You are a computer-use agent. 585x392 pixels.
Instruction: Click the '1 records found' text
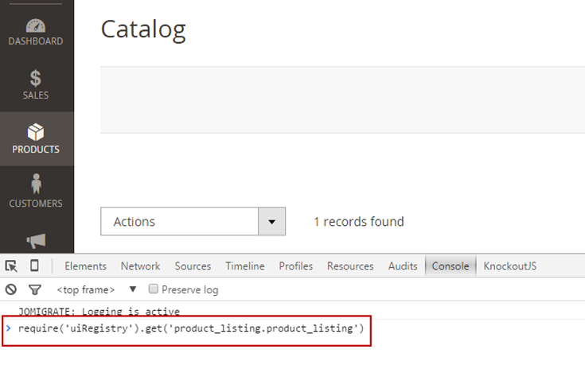358,222
